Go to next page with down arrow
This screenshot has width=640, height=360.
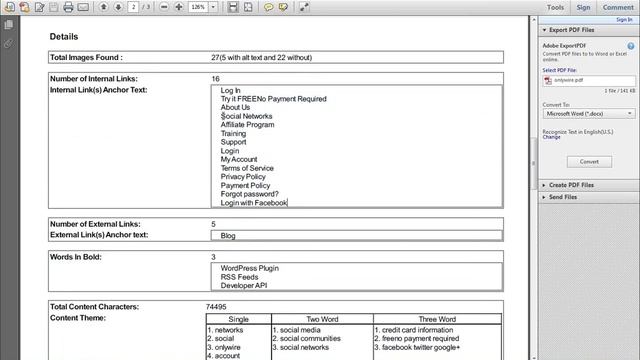[x=118, y=7]
